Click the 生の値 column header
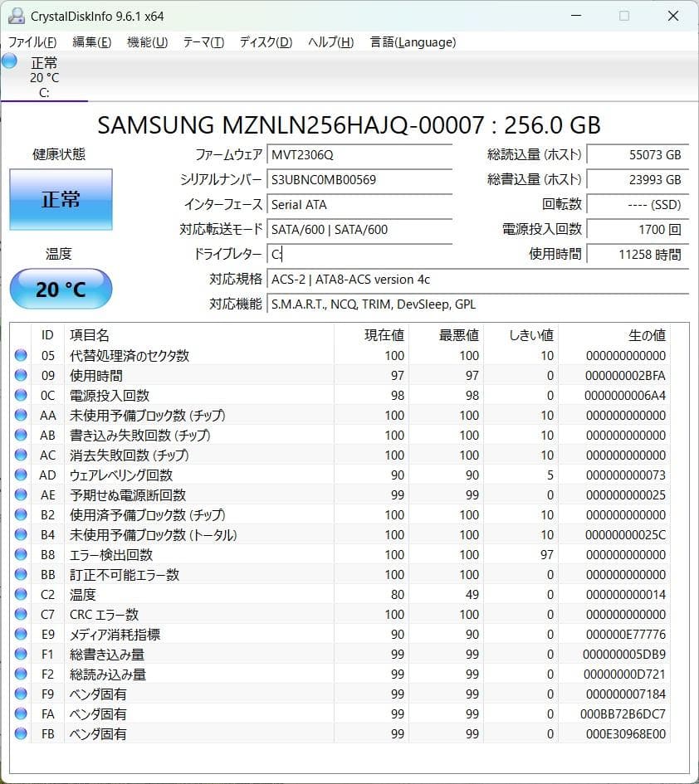 point(614,335)
